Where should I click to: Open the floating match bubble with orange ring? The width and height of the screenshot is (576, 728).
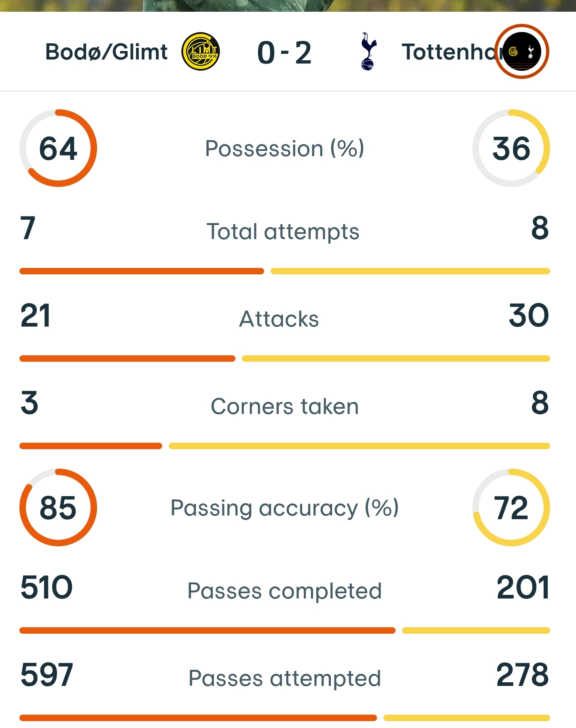pos(522,51)
